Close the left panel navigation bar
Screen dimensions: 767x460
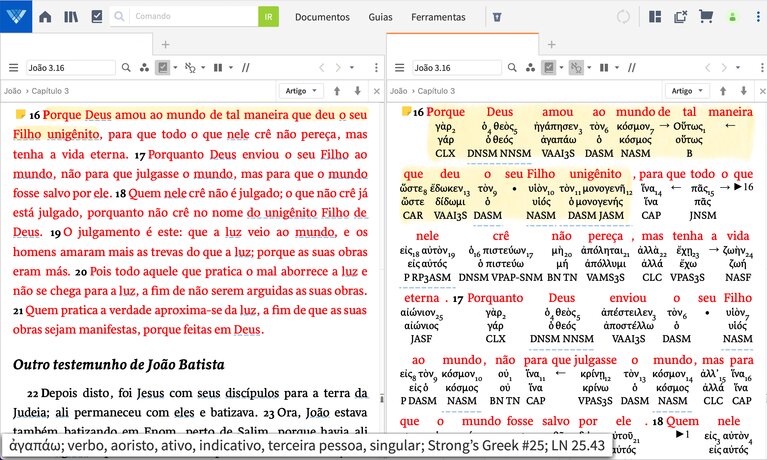click(376, 91)
